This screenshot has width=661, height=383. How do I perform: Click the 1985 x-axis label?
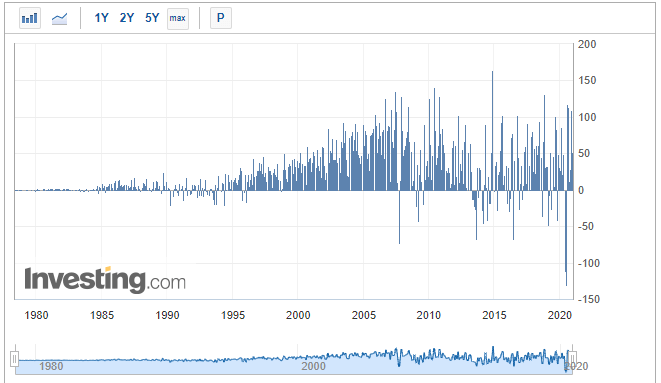click(102, 315)
